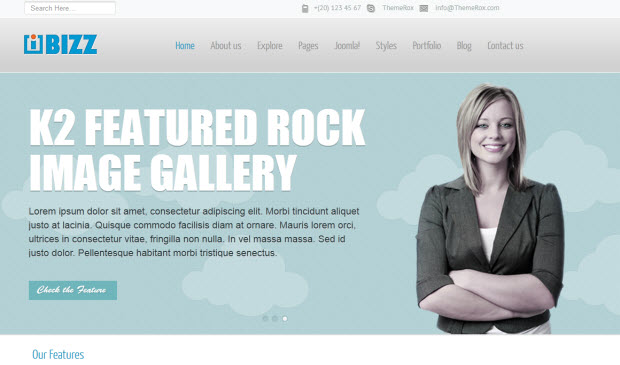This screenshot has width=620, height=365.
Task: Click the ThemeRox Skype name
Action: 398,8
